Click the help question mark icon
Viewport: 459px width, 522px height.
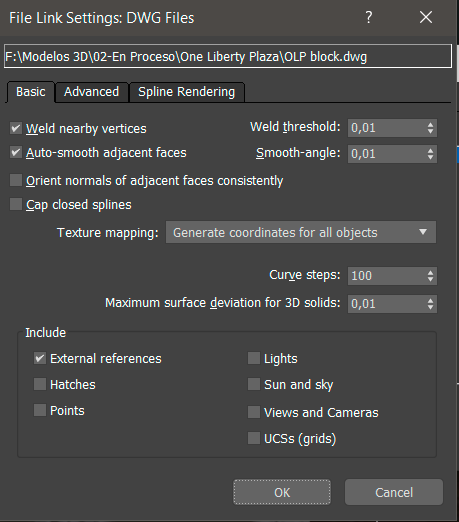click(x=369, y=17)
